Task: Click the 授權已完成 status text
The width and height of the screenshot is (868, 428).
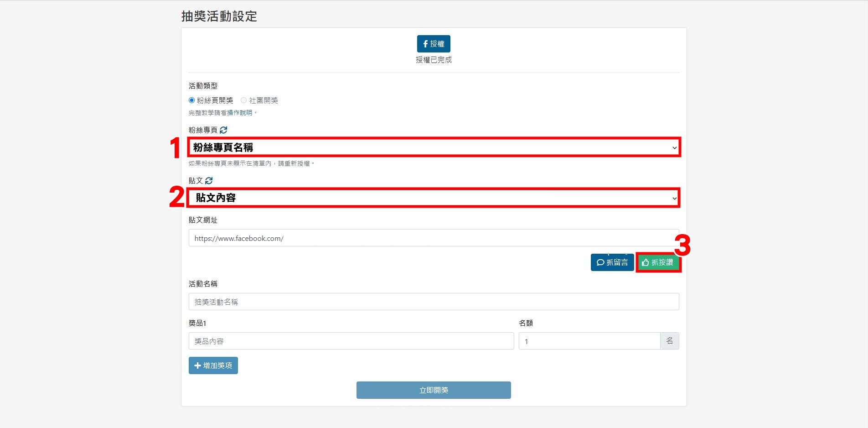Action: click(434, 60)
